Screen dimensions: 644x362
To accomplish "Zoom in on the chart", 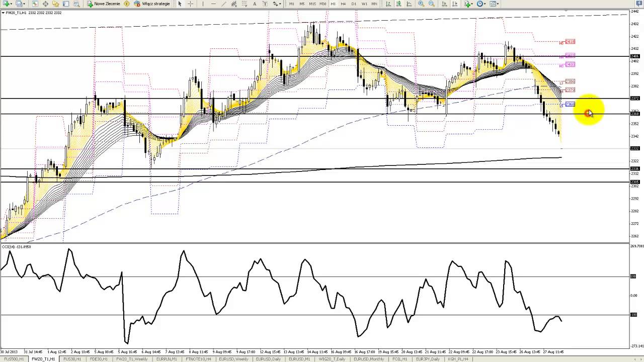I will click(x=421, y=4).
